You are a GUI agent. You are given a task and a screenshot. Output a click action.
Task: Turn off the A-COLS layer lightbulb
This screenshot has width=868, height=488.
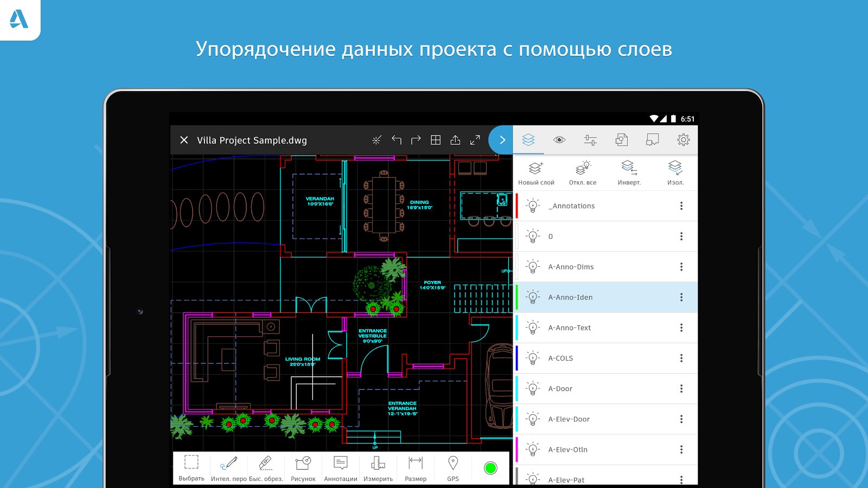[533, 358]
